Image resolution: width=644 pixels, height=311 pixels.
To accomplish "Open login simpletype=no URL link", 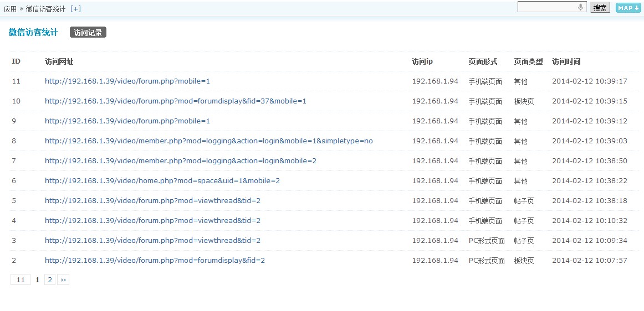I will click(x=208, y=141).
